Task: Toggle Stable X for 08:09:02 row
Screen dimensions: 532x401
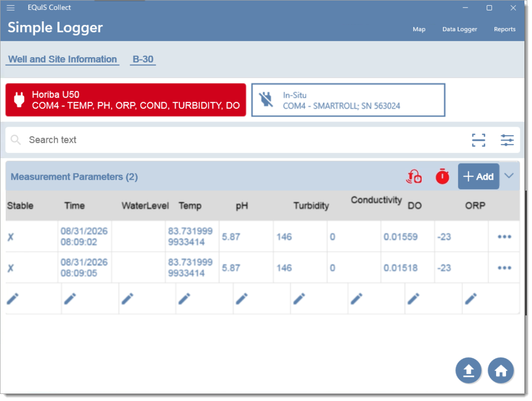Action: pyautogui.click(x=10, y=237)
